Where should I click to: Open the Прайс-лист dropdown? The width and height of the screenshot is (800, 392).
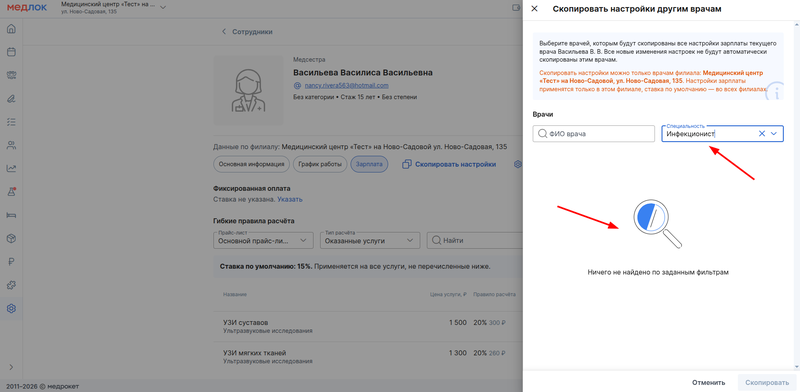point(263,240)
